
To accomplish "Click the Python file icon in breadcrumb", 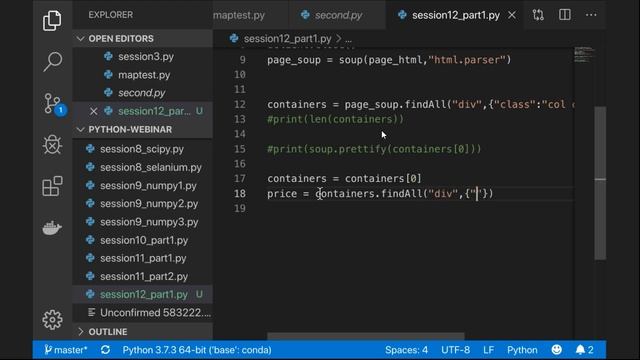I will point(234,38).
